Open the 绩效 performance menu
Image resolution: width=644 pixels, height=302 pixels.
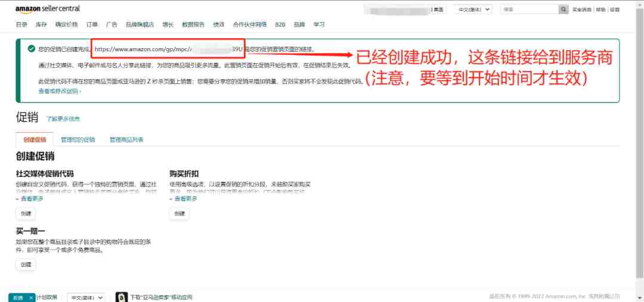click(218, 24)
